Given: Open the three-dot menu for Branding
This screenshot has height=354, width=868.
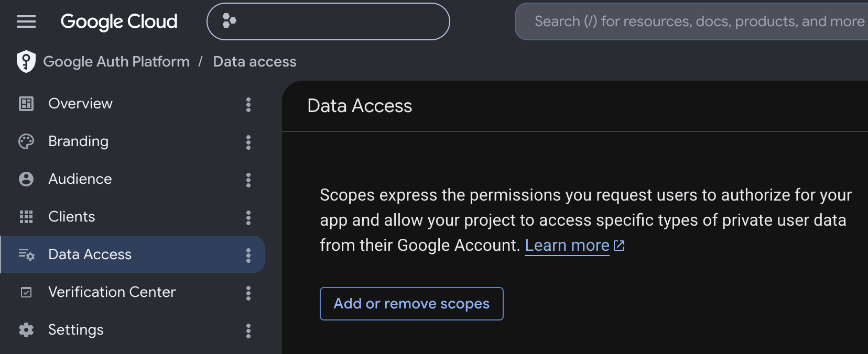Looking at the screenshot, I should click(x=248, y=142).
